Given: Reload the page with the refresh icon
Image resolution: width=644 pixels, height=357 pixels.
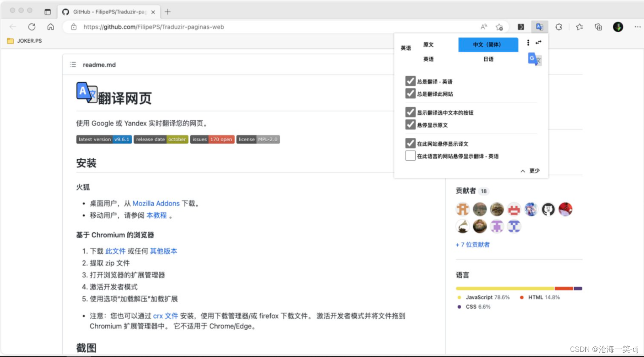Looking at the screenshot, I should (32, 27).
